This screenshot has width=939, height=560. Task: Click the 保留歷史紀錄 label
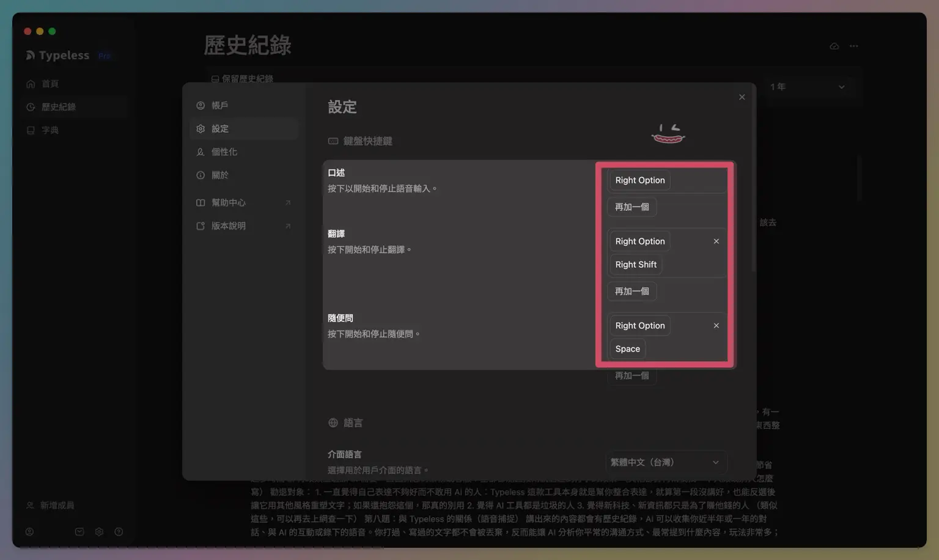click(x=242, y=79)
